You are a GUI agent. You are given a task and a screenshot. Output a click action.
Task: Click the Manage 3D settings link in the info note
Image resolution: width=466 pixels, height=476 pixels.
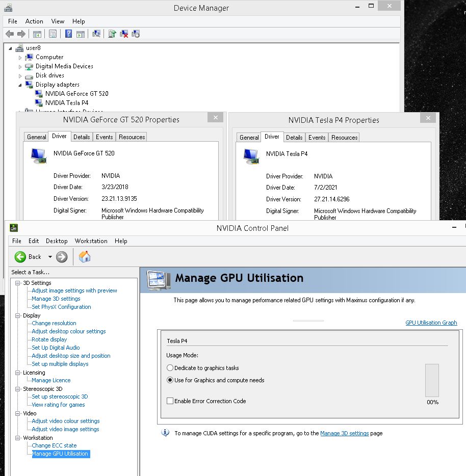pyautogui.click(x=344, y=433)
